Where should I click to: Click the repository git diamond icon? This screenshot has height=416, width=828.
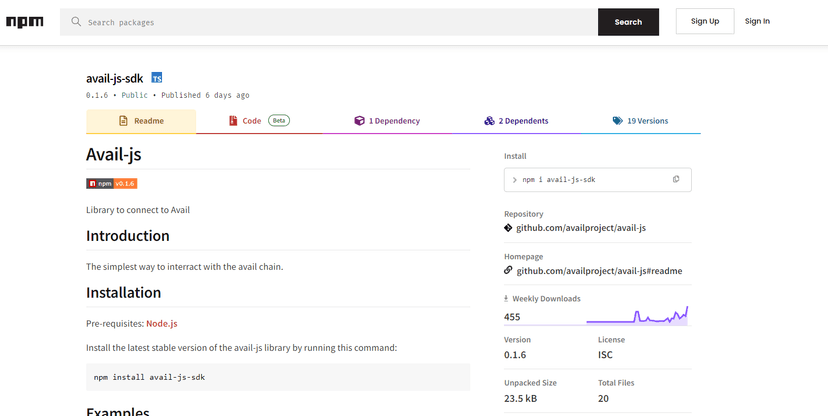(x=508, y=228)
